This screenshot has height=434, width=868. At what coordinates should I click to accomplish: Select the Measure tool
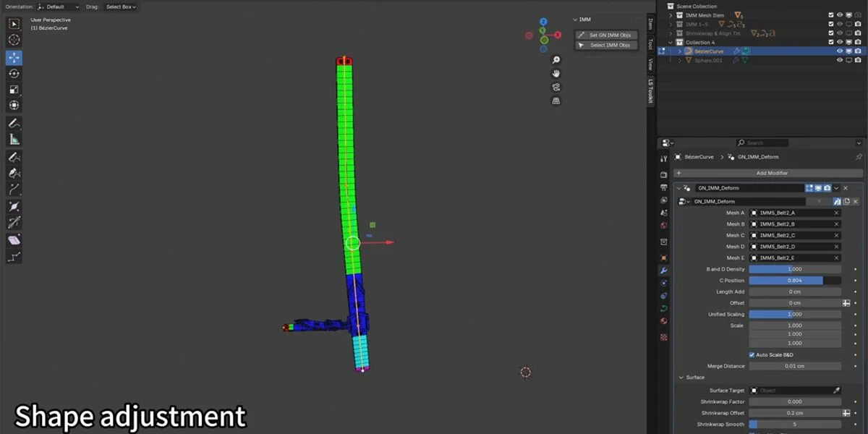(13, 138)
